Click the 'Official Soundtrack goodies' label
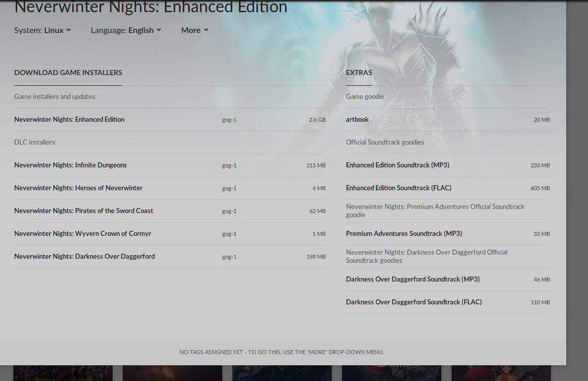 (385, 143)
